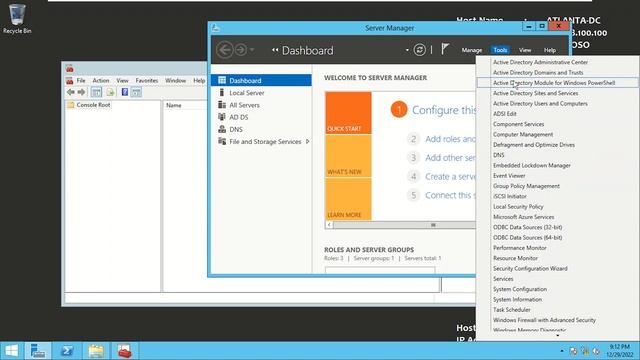Refresh the Server Manager dashboard
Image resolution: width=640 pixels, height=360 pixels.
tap(420, 50)
